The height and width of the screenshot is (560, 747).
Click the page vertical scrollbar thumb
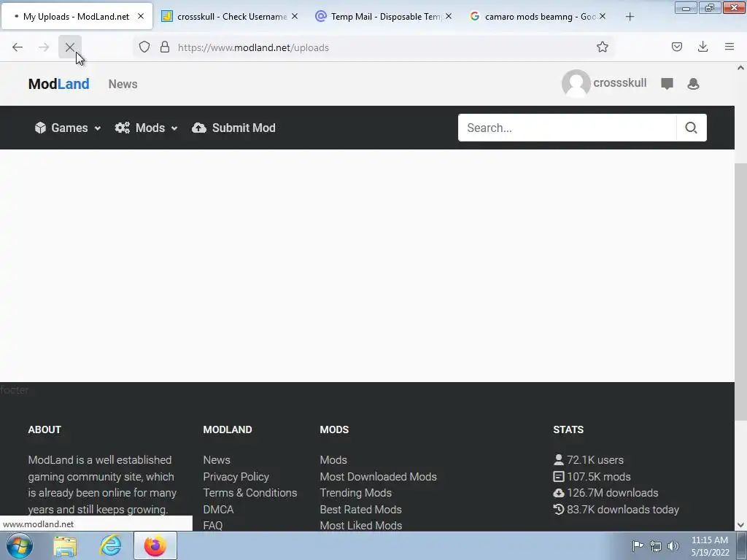(740, 292)
